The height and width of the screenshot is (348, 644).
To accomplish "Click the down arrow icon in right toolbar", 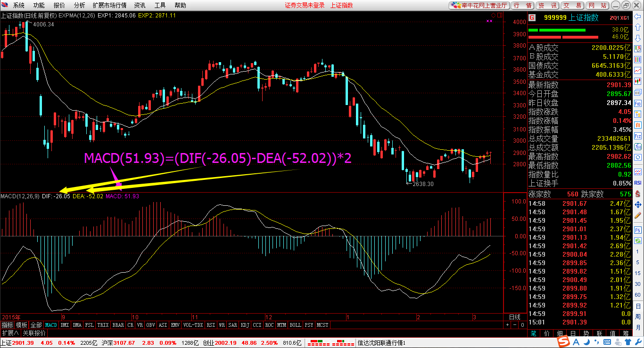I will coord(638,38).
